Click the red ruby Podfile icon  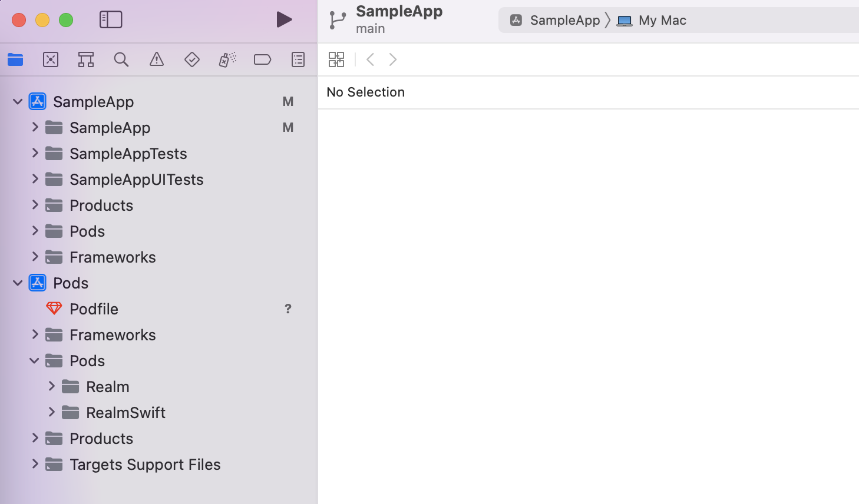[54, 309]
